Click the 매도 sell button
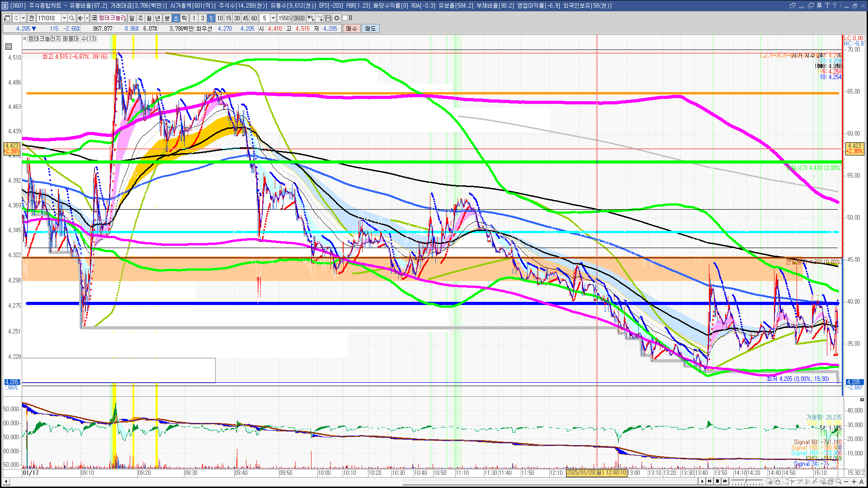Viewport: 868px width, 488px height. pyautogui.click(x=371, y=28)
